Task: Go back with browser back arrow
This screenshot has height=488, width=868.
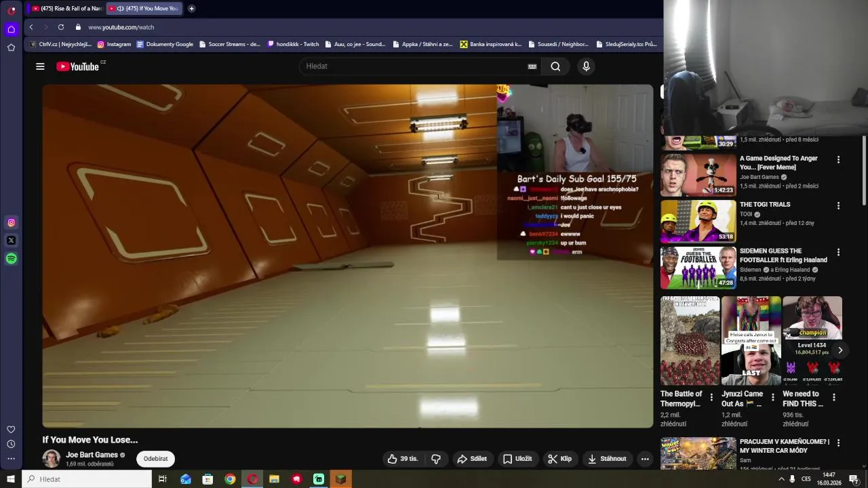Action: 31,27
